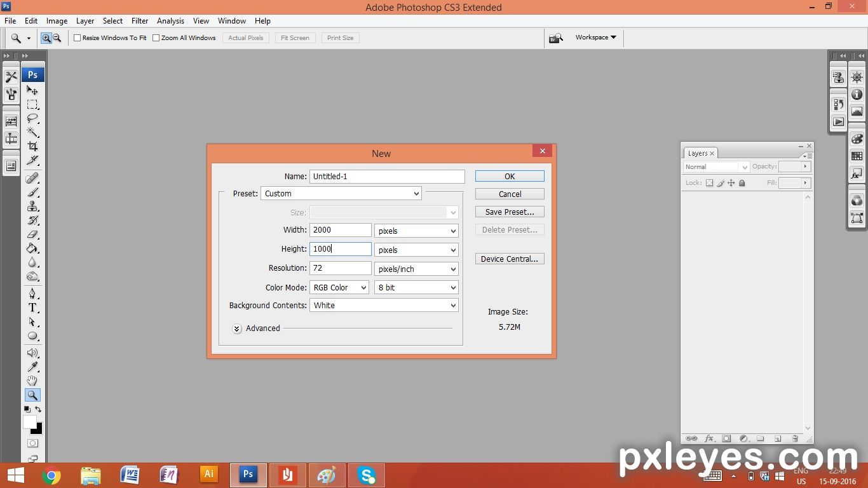This screenshot has height=488, width=868.
Task: Open the Color palette panel icon
Action: (857, 139)
